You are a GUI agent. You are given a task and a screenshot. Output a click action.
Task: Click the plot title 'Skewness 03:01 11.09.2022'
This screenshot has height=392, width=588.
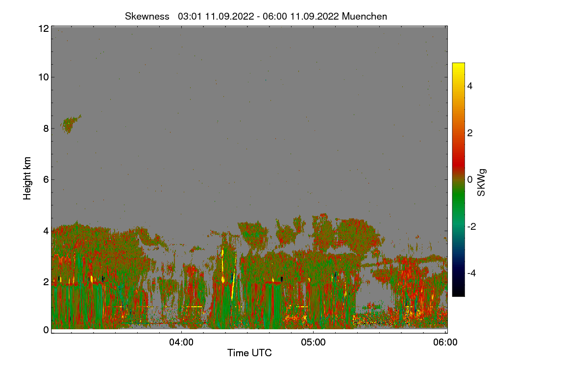click(256, 16)
